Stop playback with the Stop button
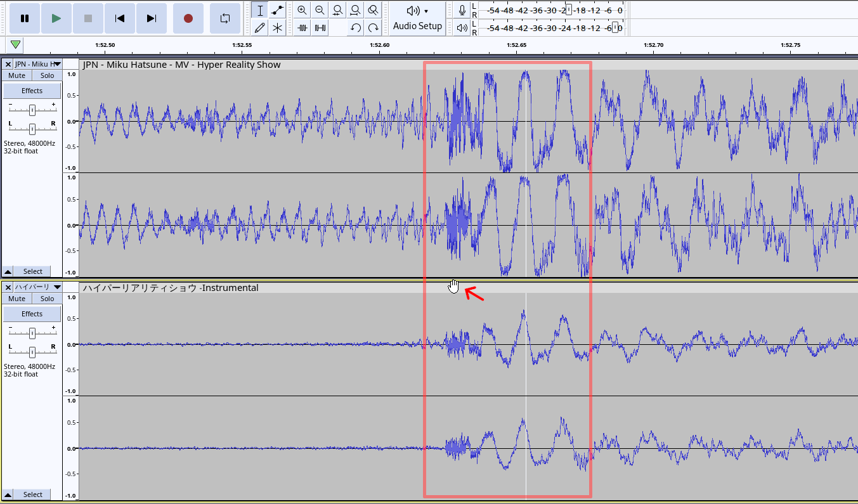The height and width of the screenshot is (504, 858). pyautogui.click(x=88, y=18)
